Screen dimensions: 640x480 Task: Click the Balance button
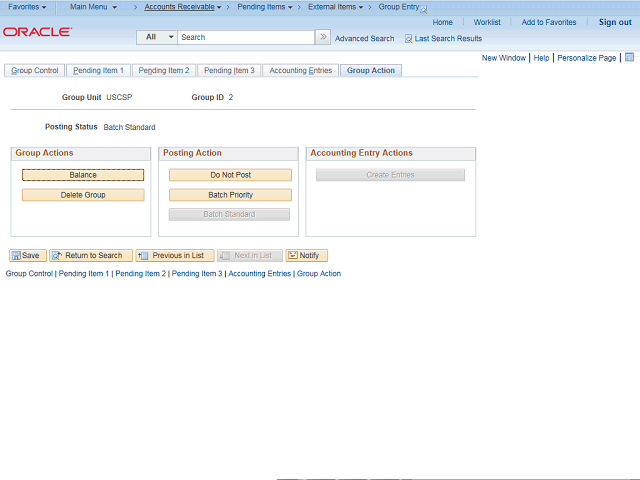(x=83, y=175)
